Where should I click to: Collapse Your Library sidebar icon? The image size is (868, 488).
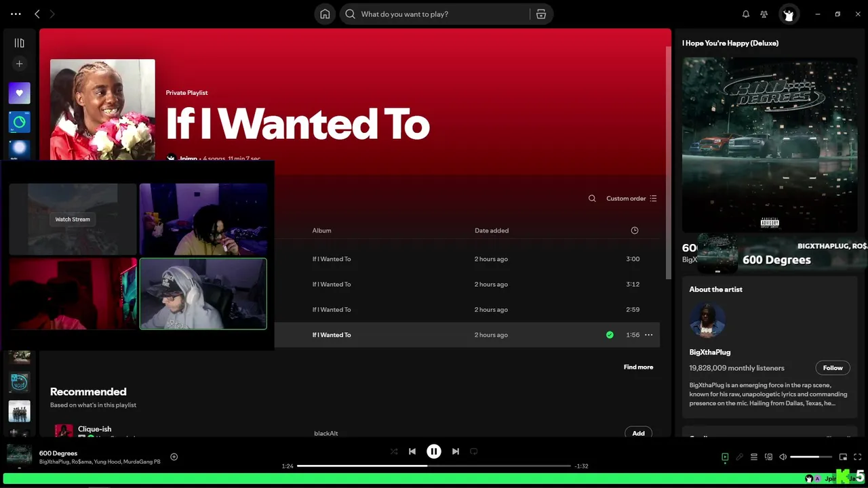(19, 43)
